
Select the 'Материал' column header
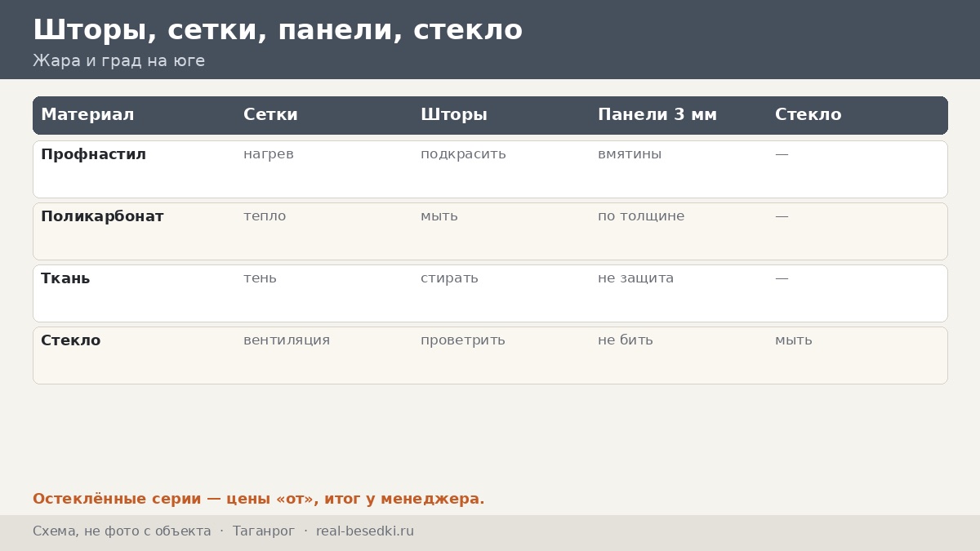point(87,115)
